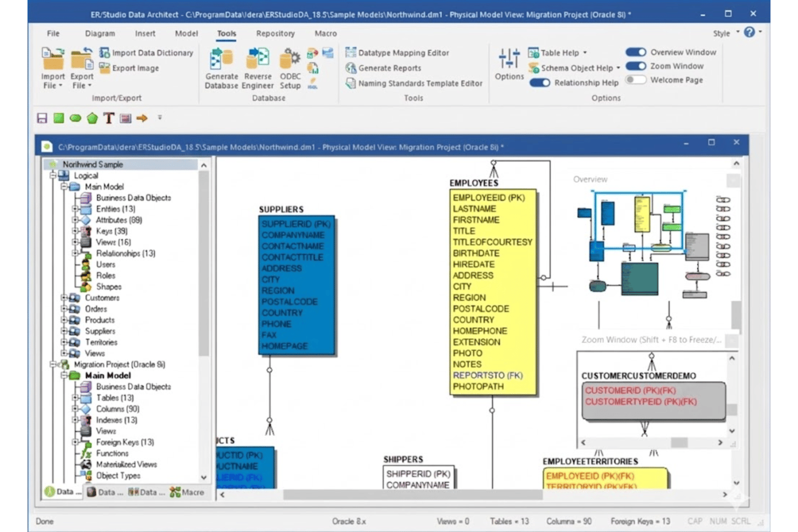Click the Table Help label
Viewport: 798px width, 532px height.
[x=560, y=53]
